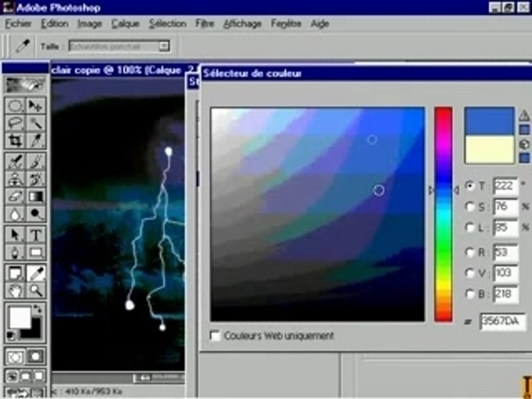Select the Magic Wand tool
This screenshot has width=532, height=399.
(x=35, y=123)
